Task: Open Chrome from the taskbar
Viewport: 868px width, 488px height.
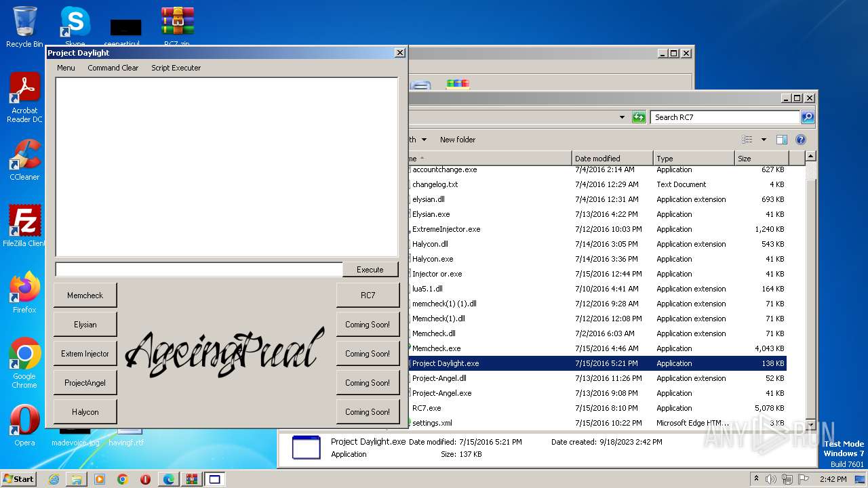Action: [x=122, y=479]
